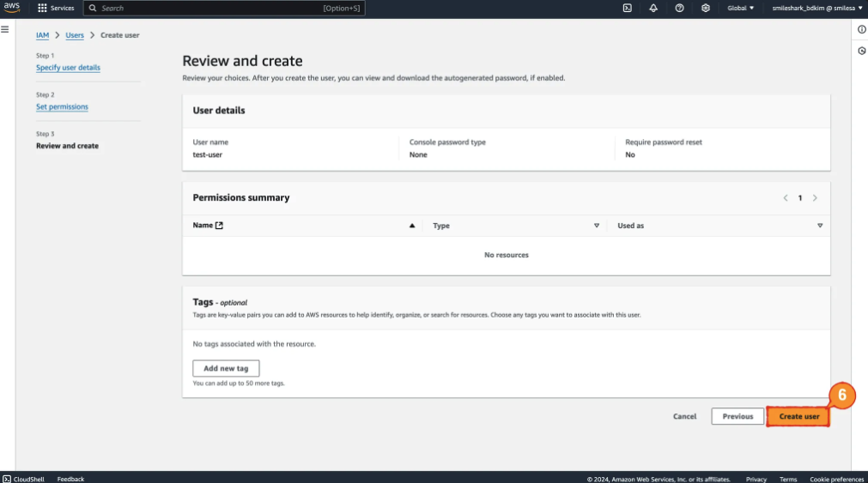The width and height of the screenshot is (868, 483).
Task: Open the help question mark icon
Action: click(679, 8)
